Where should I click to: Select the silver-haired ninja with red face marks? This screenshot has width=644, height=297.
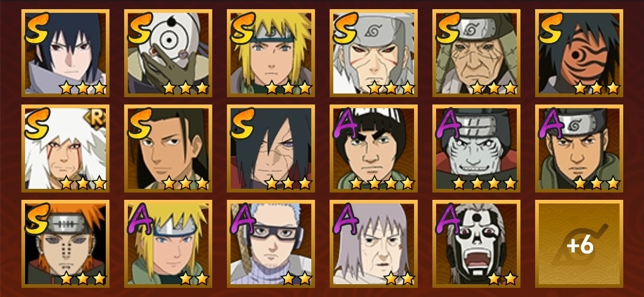click(x=373, y=53)
